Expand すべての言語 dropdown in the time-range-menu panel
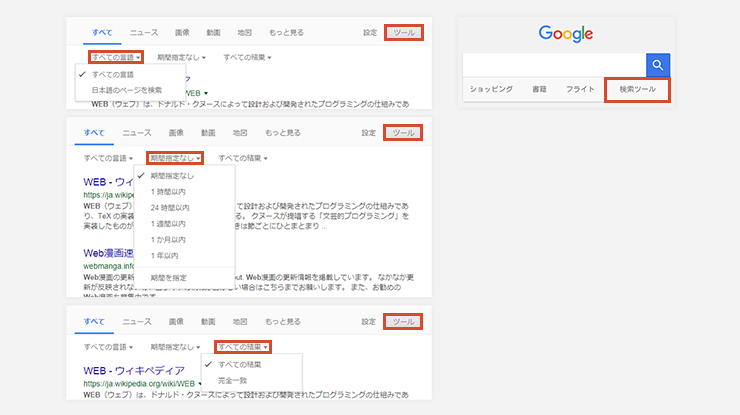Image resolution: width=740 pixels, height=415 pixels. point(108,158)
